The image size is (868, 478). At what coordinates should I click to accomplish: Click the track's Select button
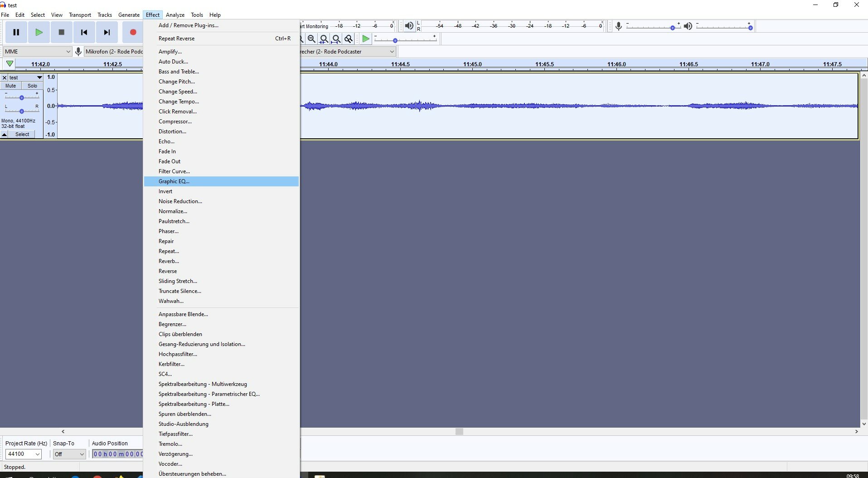pyautogui.click(x=22, y=135)
